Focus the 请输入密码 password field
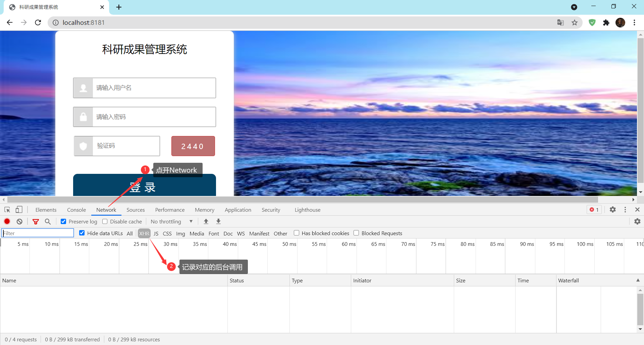Screen dimensions: 644x345 144,117
